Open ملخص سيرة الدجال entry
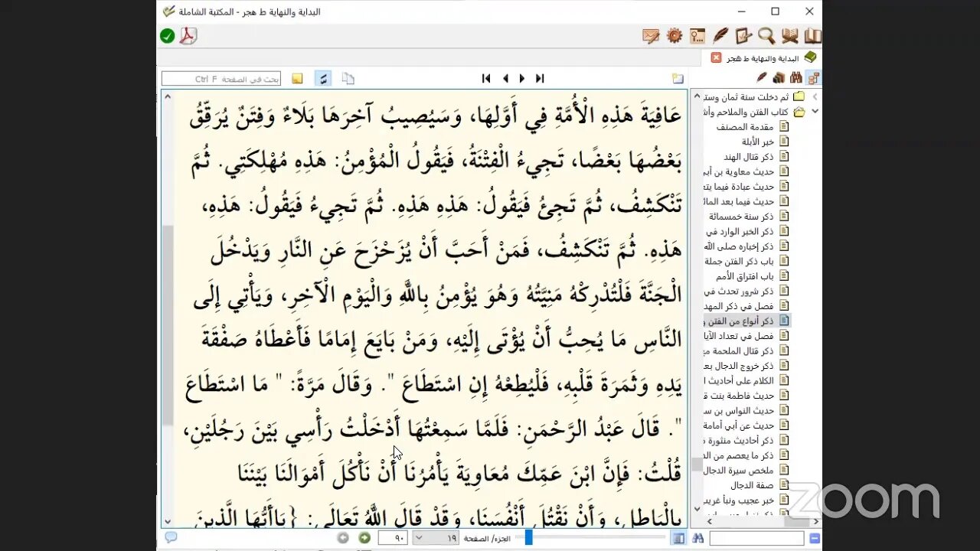Screen dimensions: 980x551 point(739,471)
